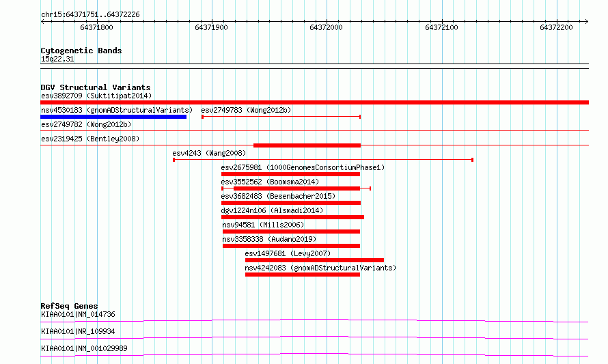This screenshot has height=364, width=608.
Task: Open esv4243 (Wang2008) label
Action: [209, 153]
